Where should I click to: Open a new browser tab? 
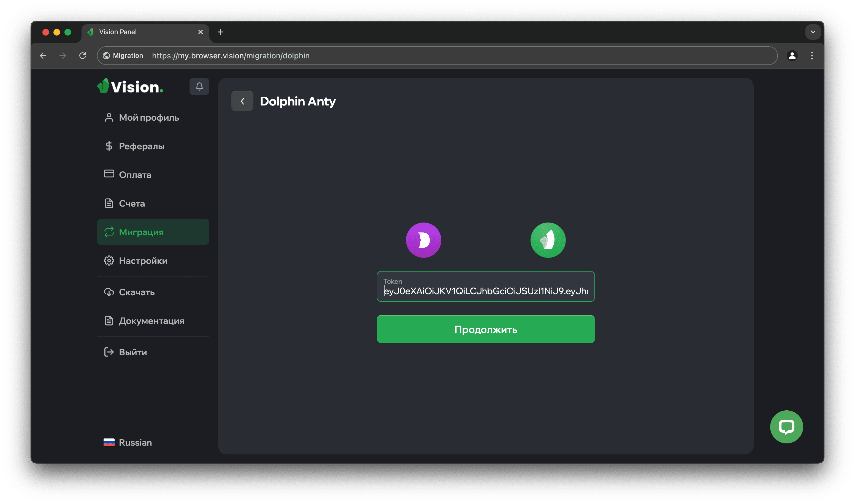click(220, 32)
